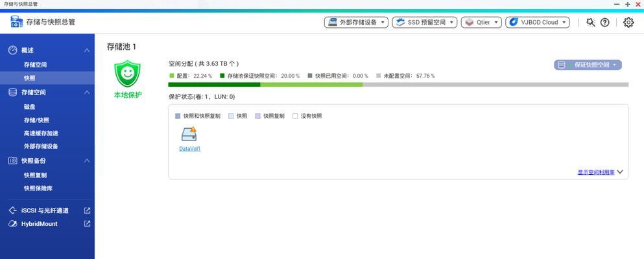Open the SSD 预留空间 dropdown

pyautogui.click(x=425, y=23)
